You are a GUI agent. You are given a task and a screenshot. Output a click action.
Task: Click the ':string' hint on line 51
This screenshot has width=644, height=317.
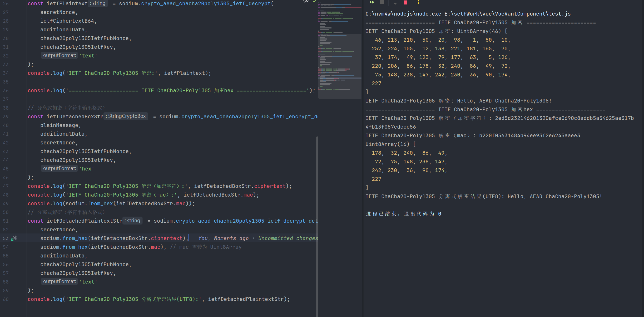132,221
